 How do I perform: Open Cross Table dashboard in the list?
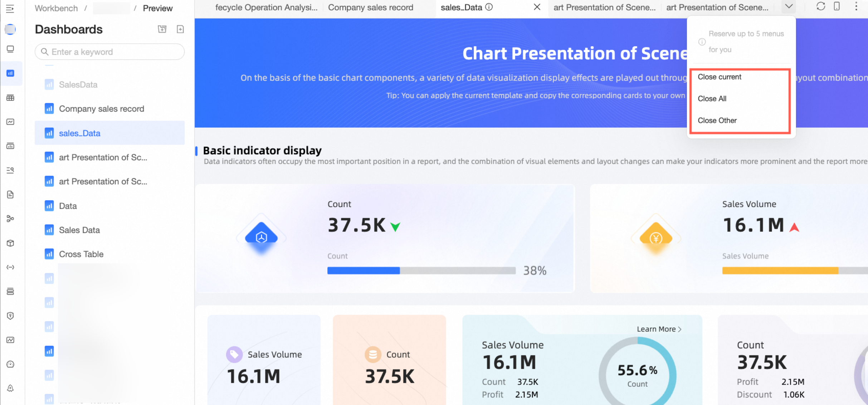81,254
